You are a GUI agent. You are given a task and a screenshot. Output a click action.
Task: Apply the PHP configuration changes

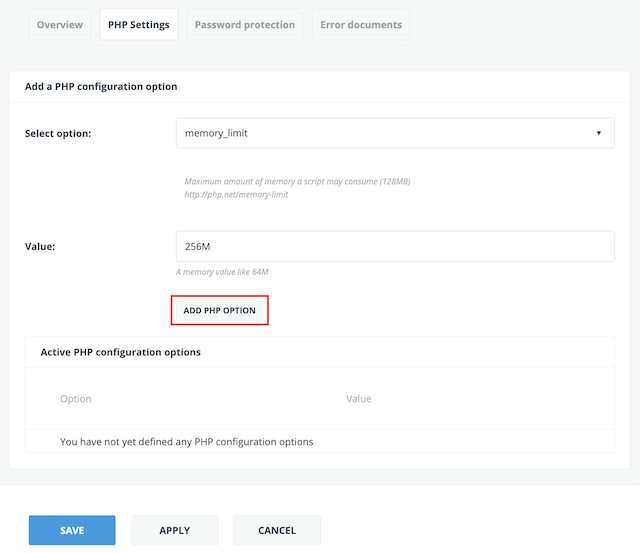(175, 530)
